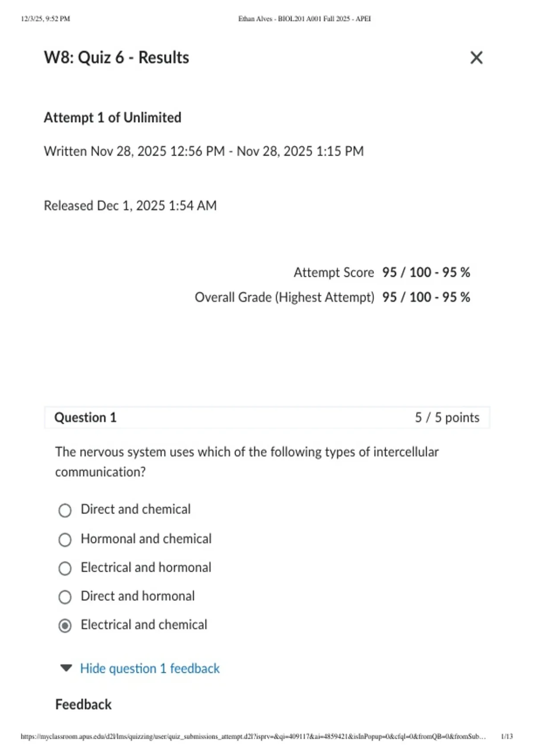Click the Hide question 1 feedback link
The height and width of the screenshot is (756, 534).
(150, 668)
